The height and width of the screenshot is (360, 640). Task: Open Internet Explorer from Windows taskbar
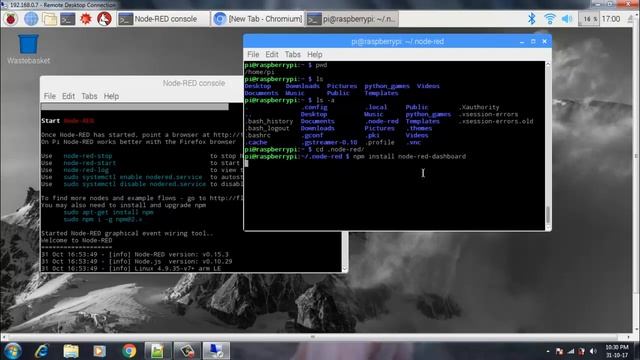42,351
